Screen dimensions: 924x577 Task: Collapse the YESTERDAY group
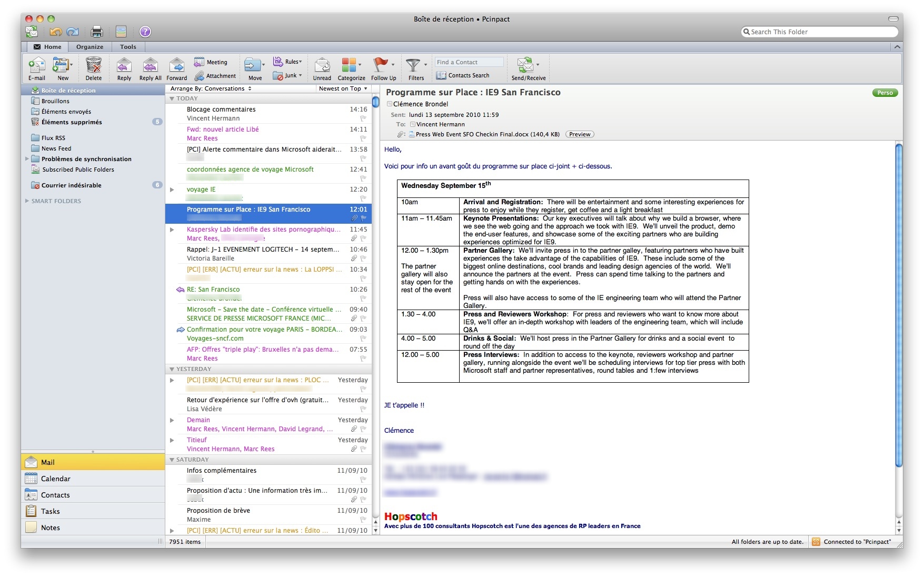[172, 369]
